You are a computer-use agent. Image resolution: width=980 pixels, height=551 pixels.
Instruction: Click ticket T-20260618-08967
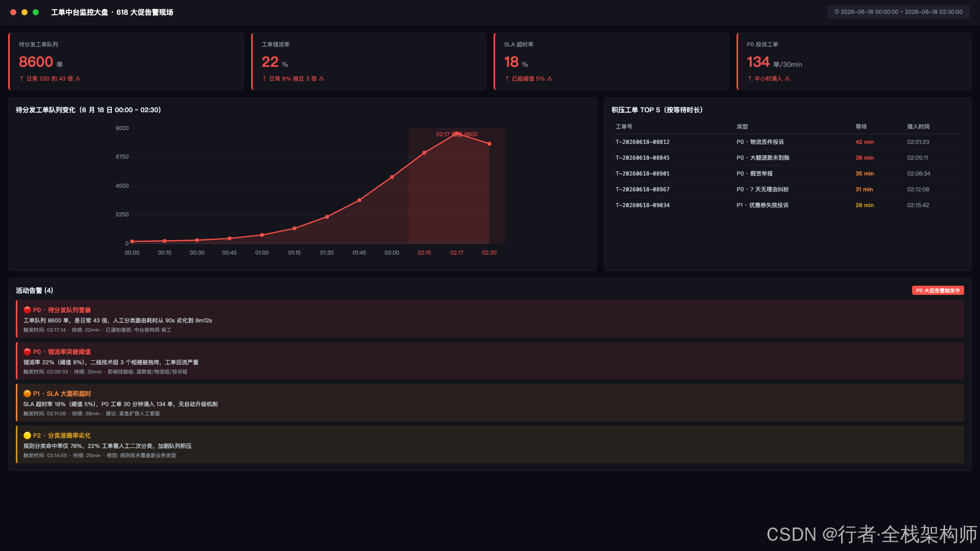[643, 190]
